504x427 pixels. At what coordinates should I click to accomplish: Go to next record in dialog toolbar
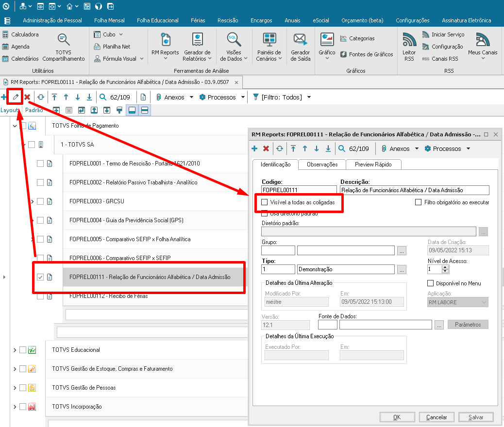point(317,148)
